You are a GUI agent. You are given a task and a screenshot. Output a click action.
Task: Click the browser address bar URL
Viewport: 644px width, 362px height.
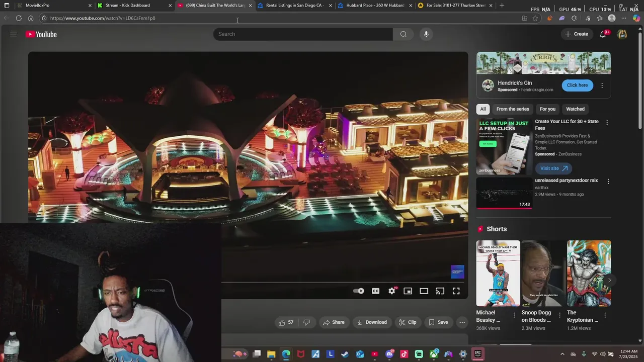tap(103, 18)
